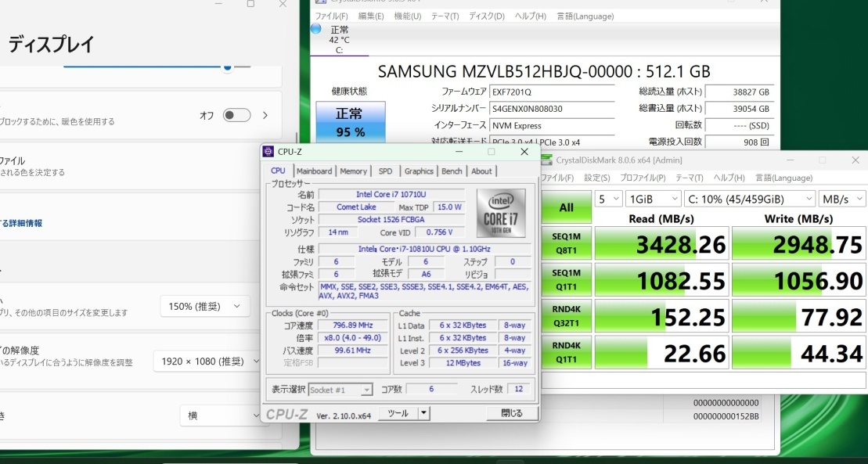
Task: Click the 3428.26 sequential read result
Action: [x=661, y=243]
